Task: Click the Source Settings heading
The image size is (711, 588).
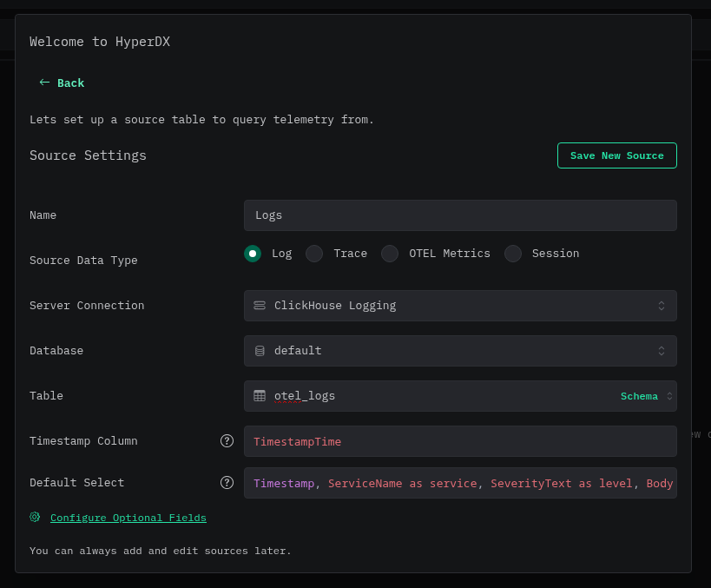Action: (x=88, y=155)
